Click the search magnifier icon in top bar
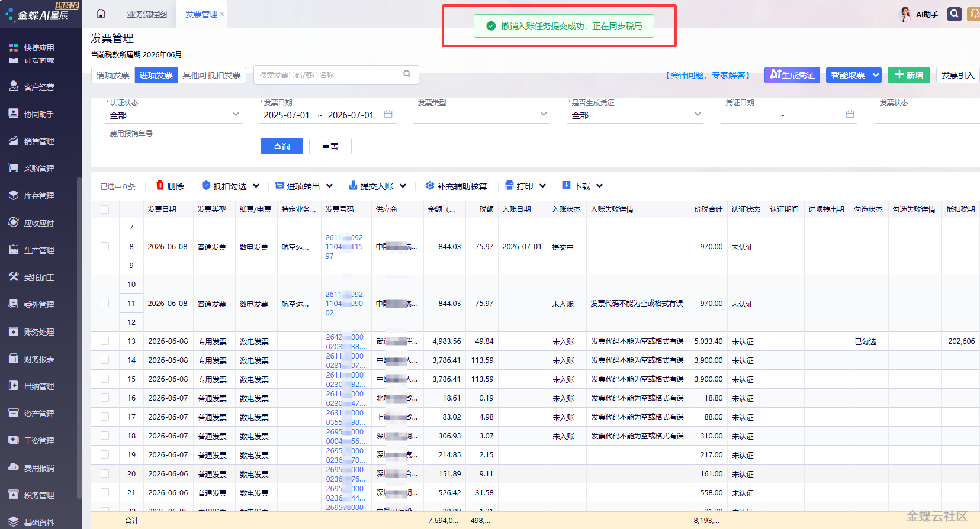The height and width of the screenshot is (529, 980). [x=954, y=14]
